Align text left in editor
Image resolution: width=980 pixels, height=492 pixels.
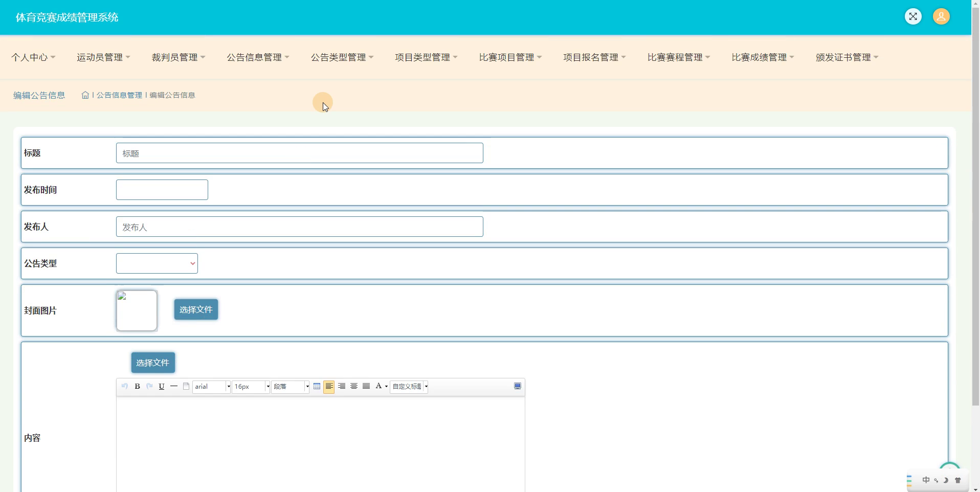tap(329, 387)
